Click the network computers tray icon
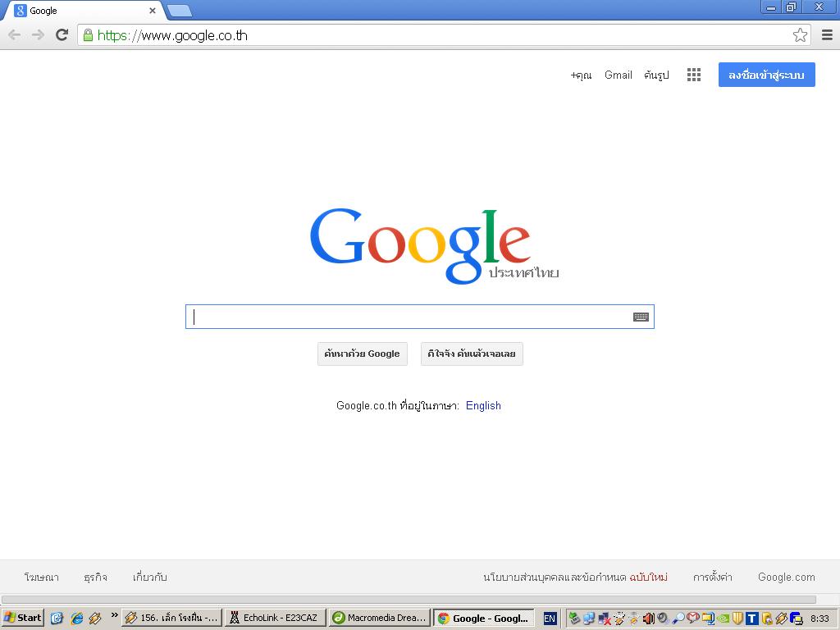This screenshot has width=840, height=630. [589, 619]
